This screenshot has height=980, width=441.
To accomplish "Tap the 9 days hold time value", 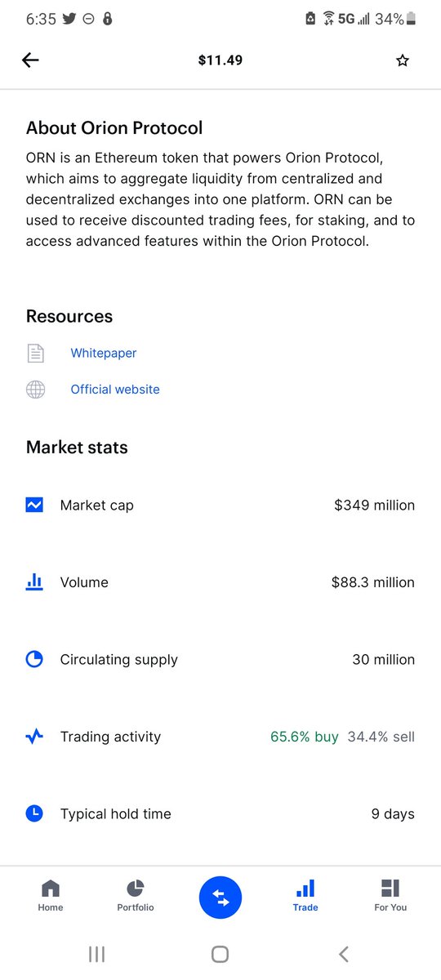I will [x=394, y=814].
